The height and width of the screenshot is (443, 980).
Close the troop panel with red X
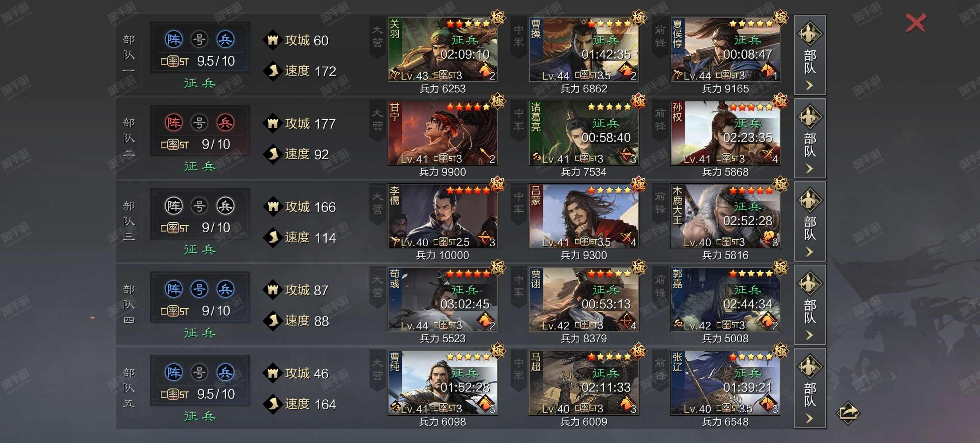[916, 23]
